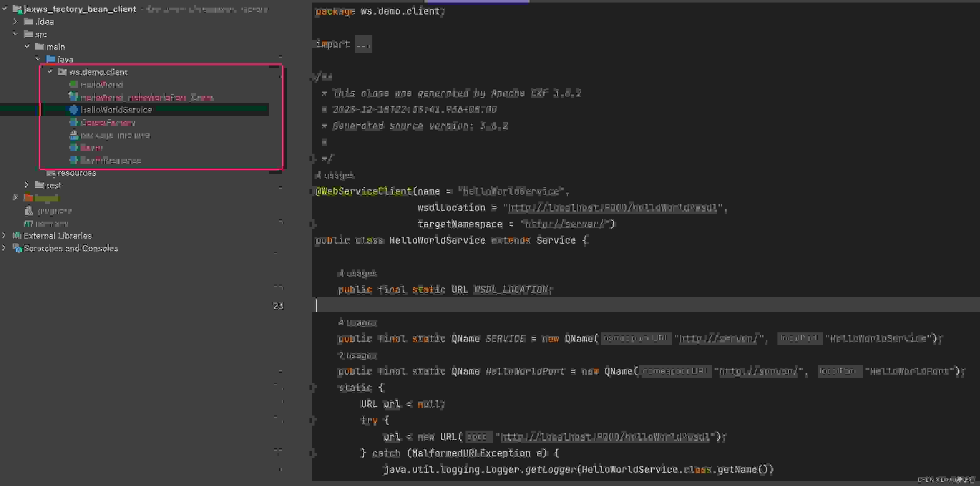Click the .gitignore file icon

coord(29,210)
